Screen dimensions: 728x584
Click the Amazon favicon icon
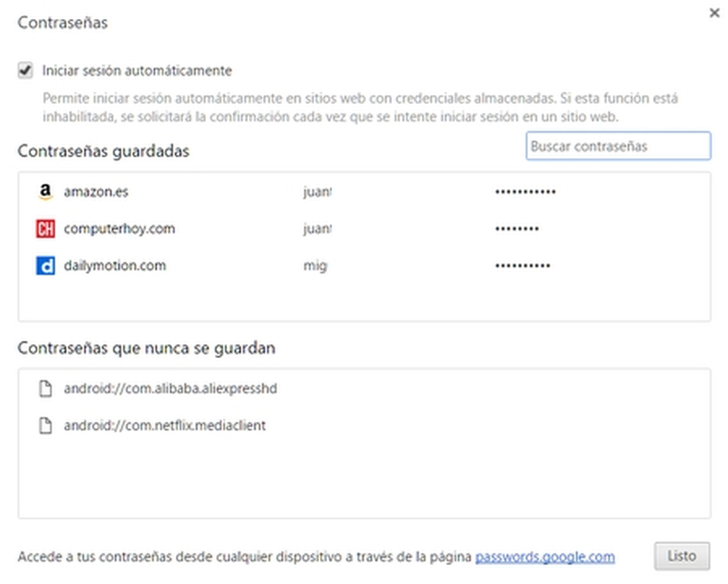pos(45,192)
